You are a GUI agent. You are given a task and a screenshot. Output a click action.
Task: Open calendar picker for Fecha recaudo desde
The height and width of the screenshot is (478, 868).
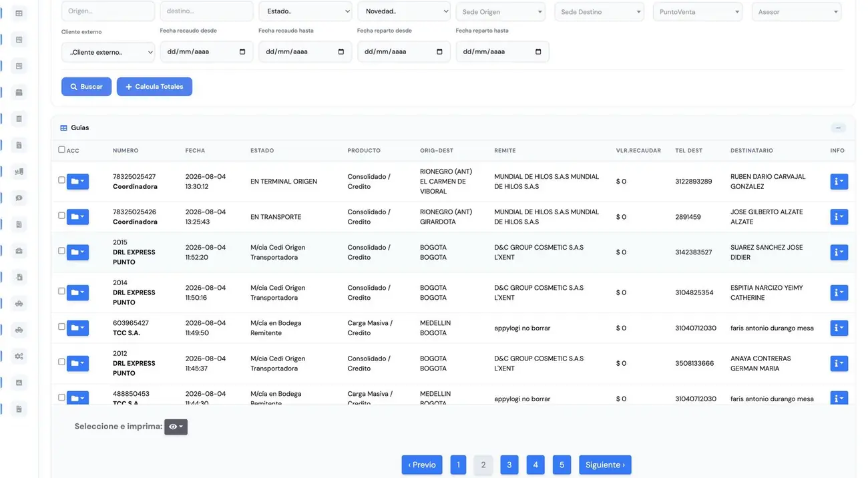[x=242, y=51]
